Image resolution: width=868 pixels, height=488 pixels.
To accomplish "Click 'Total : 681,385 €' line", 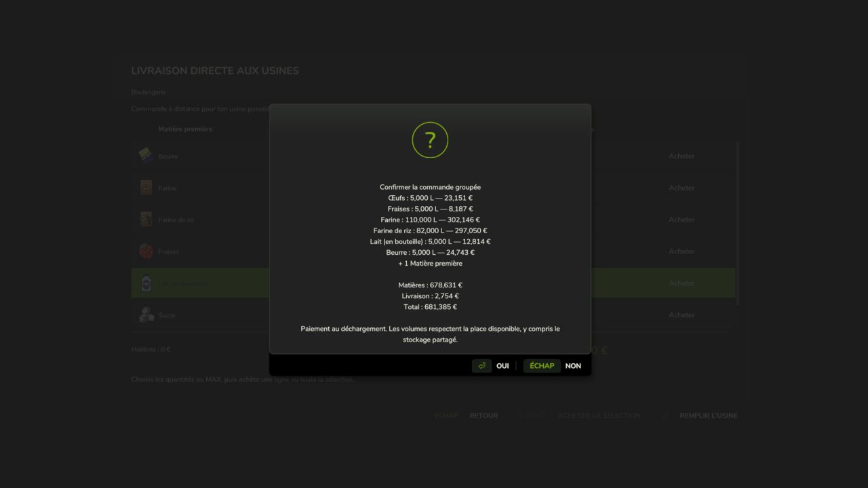I will click(430, 307).
